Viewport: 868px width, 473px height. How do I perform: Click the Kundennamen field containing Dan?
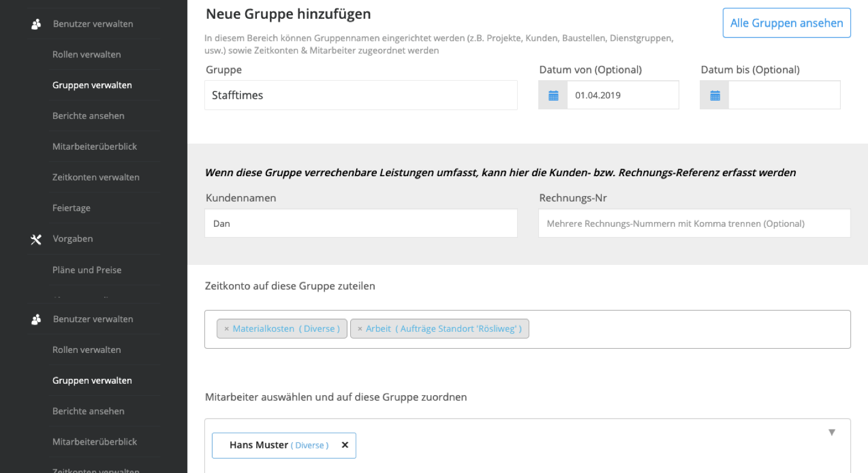click(360, 224)
